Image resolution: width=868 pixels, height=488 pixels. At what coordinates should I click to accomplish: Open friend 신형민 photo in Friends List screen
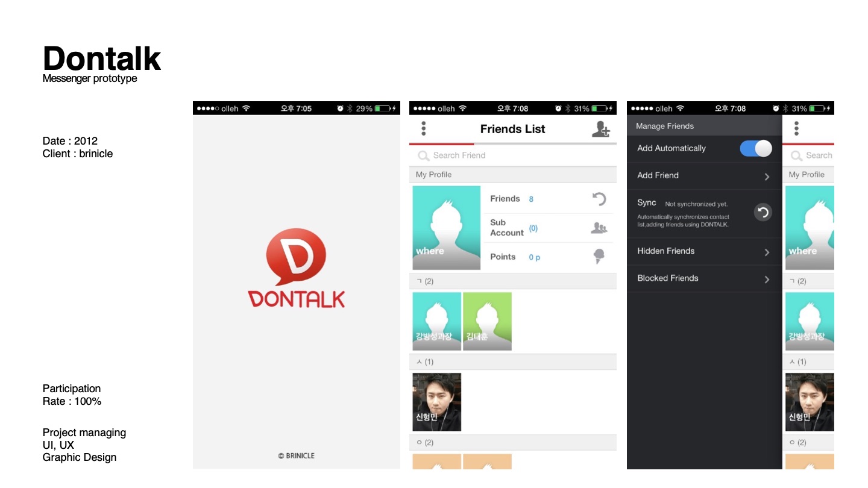click(x=437, y=402)
